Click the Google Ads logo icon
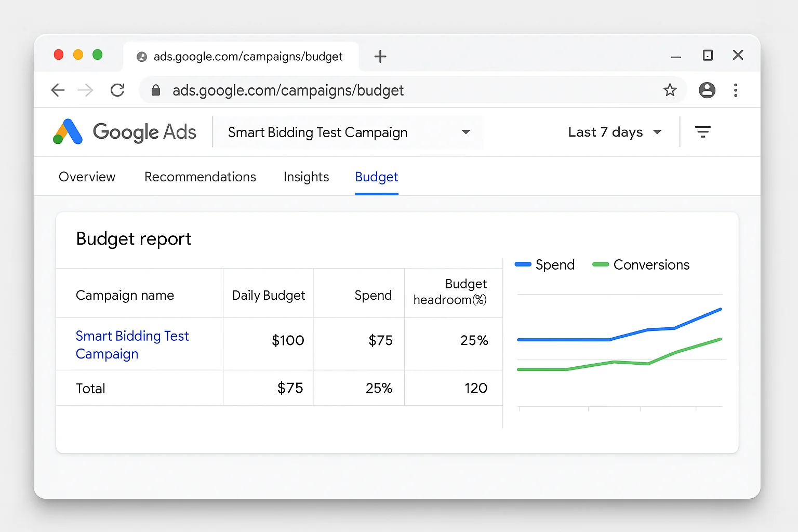The height and width of the screenshot is (532, 798). [66, 132]
